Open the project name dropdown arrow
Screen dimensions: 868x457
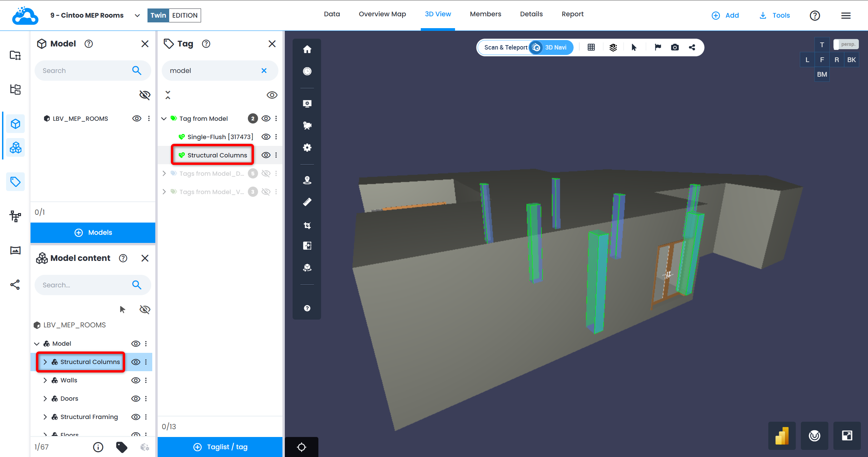(137, 16)
